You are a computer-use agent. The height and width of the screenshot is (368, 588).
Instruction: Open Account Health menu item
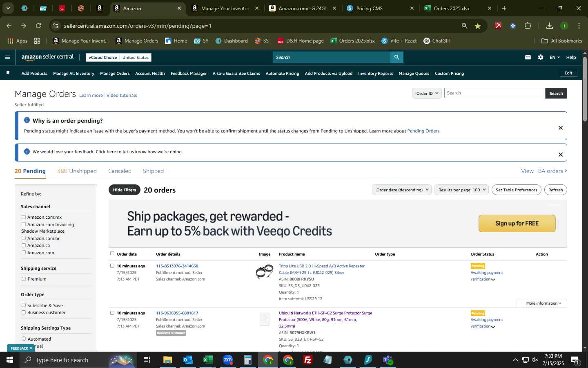coord(150,74)
